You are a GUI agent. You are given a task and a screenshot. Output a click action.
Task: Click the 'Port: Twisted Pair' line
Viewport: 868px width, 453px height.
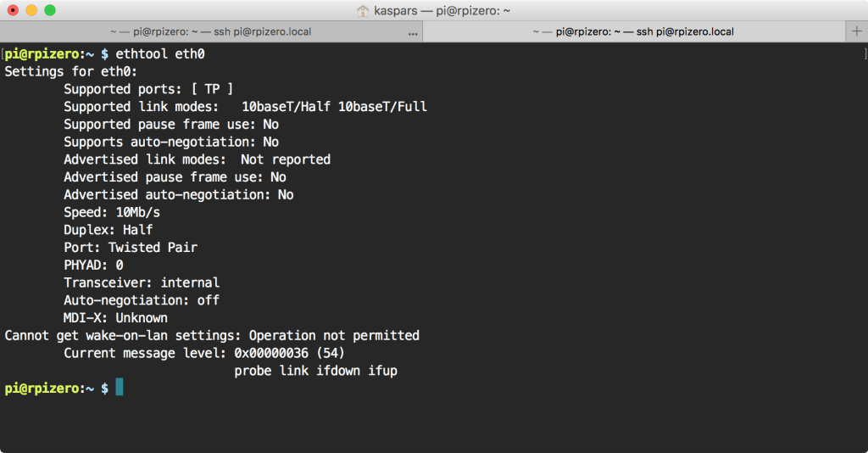click(x=130, y=248)
